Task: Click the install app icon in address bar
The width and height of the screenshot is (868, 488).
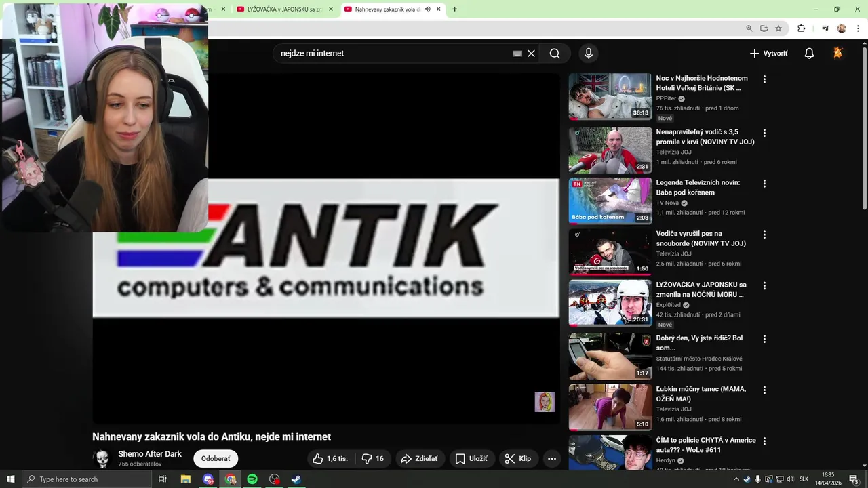Action: pyautogui.click(x=764, y=28)
